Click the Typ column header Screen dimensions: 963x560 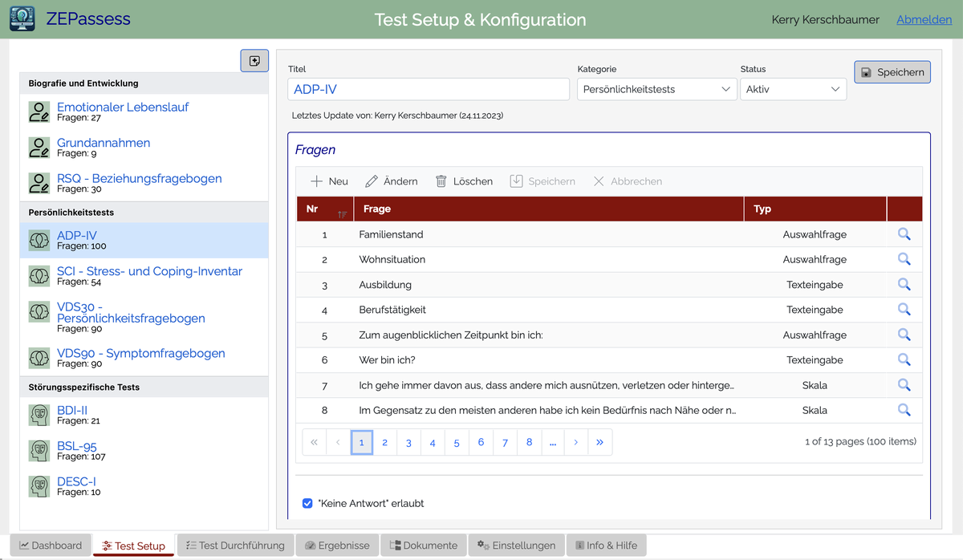pos(815,209)
